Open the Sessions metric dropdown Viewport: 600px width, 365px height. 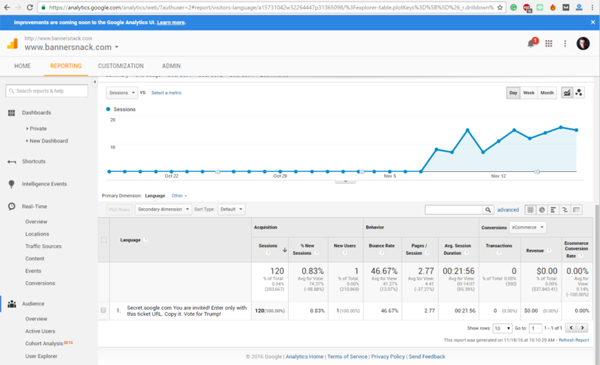122,93
